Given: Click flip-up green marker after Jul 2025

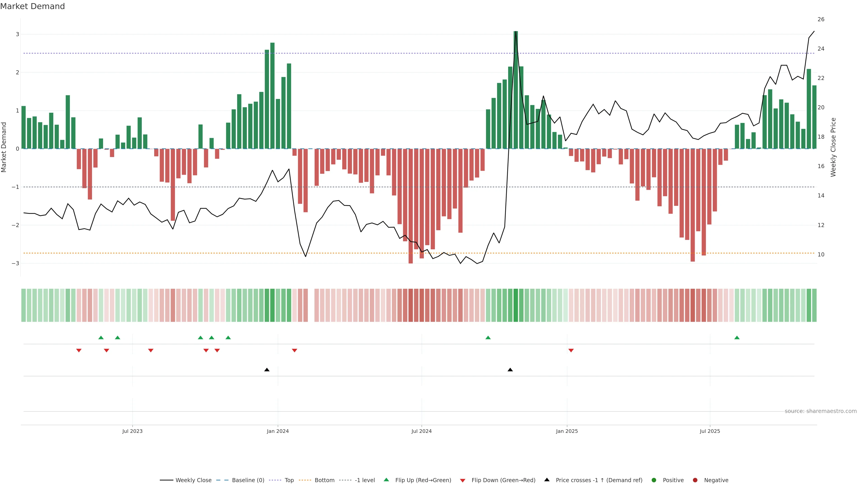Looking at the screenshot, I should [737, 338].
